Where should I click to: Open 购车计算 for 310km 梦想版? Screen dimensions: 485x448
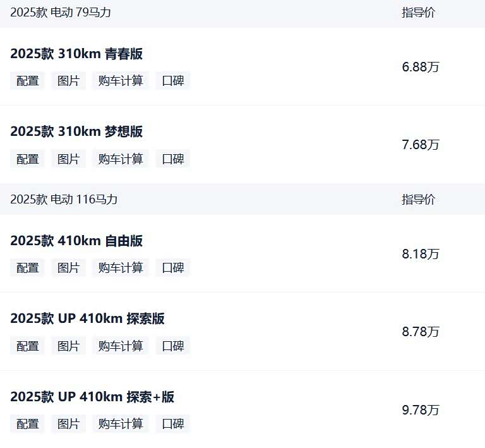point(121,159)
